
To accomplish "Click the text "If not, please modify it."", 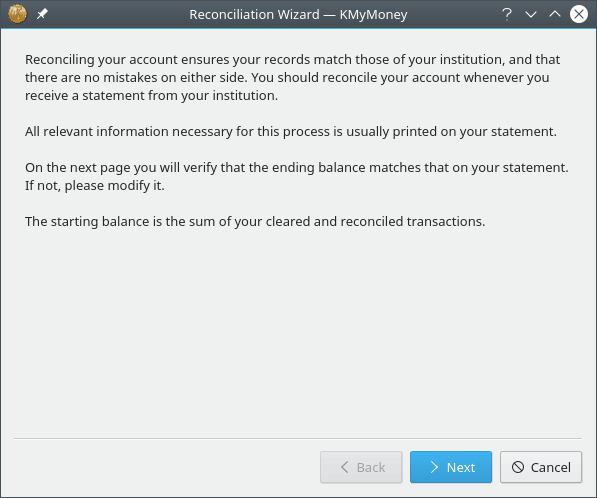I will pos(95,186).
